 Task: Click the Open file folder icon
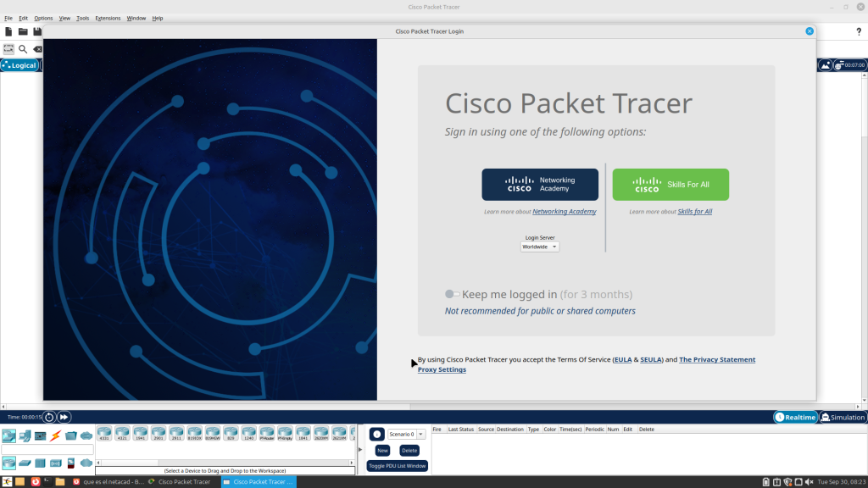[23, 32]
